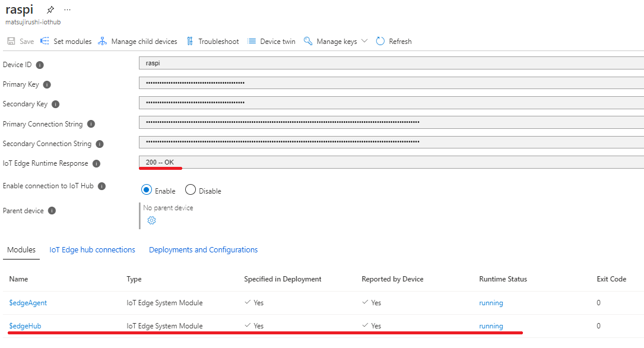
Task: Show info tooltip for Parent device
Action: pos(52,211)
